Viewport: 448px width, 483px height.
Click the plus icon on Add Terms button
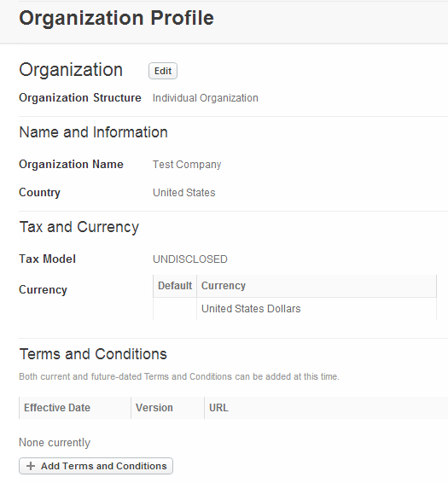point(31,466)
